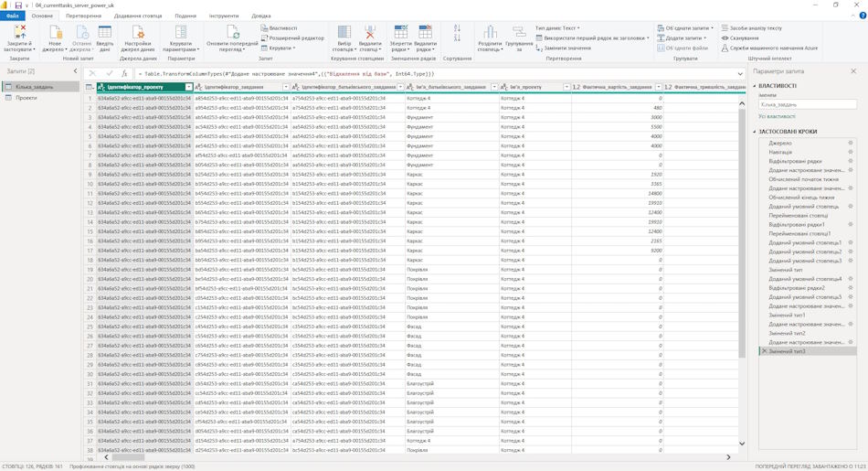Click the Зберегти рядки icon
The height and width of the screenshot is (471, 868).
point(400,32)
